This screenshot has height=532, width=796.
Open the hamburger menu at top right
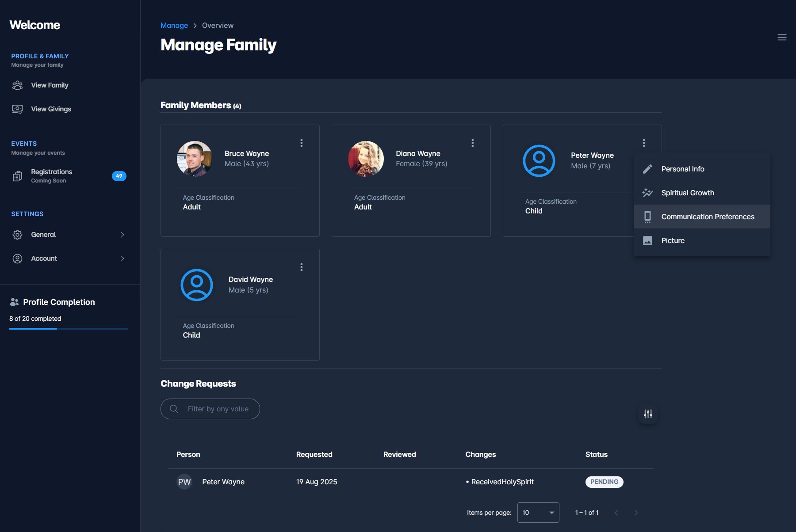tap(782, 38)
